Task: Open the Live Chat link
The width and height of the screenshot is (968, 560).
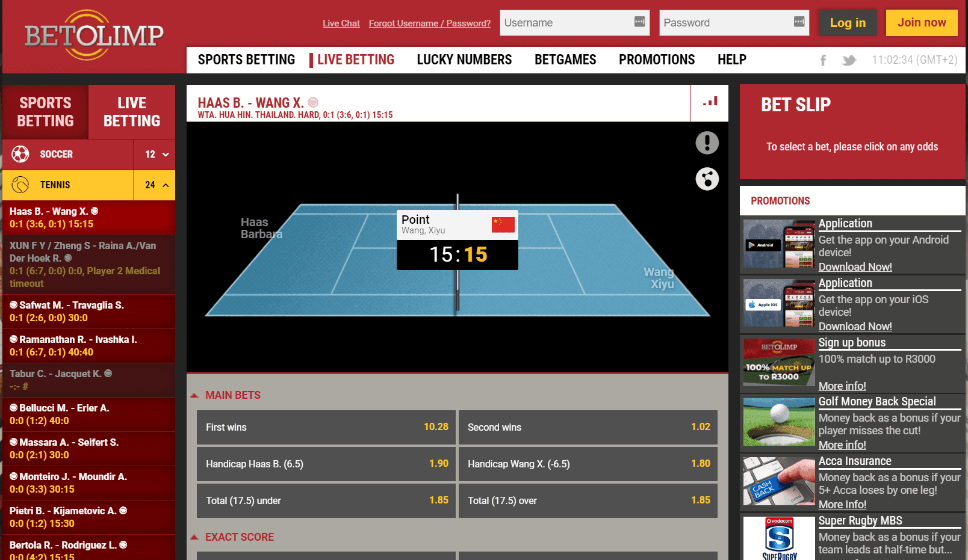Action: pos(341,23)
